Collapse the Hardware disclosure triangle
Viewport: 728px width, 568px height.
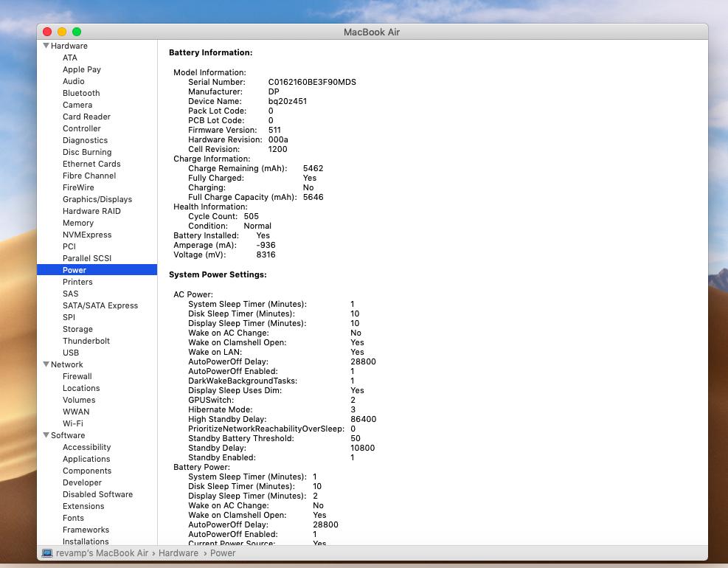[46, 46]
